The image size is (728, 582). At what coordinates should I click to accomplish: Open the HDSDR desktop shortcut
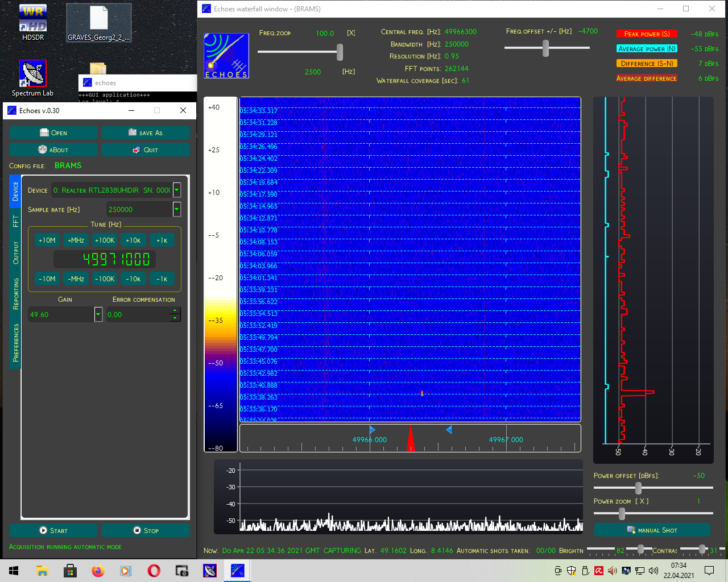coord(33,23)
